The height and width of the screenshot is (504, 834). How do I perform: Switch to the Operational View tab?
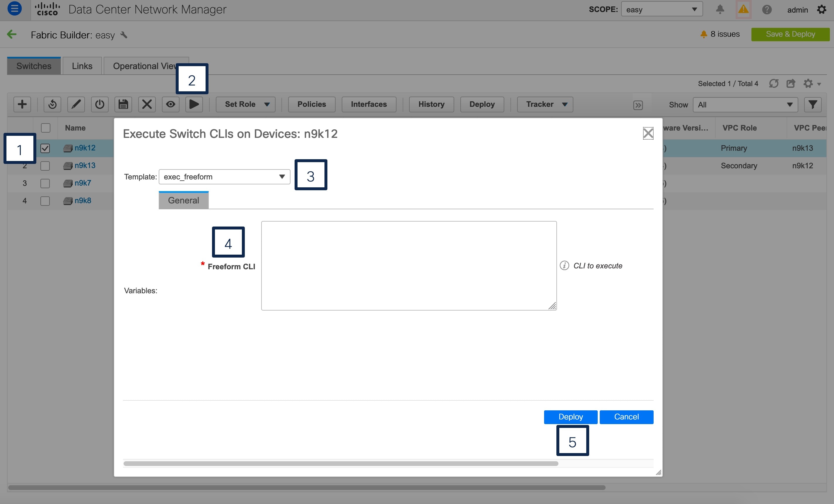tap(146, 66)
